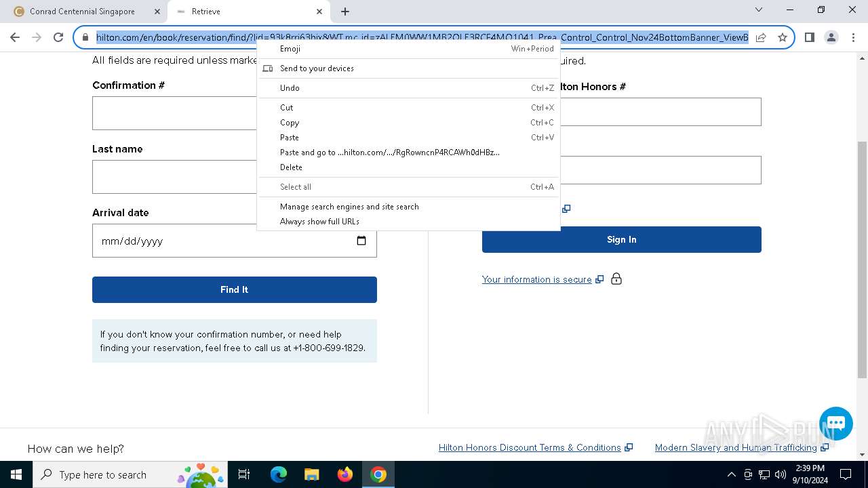Open the Arrival date calendar picker
The height and width of the screenshot is (488, 868).
click(361, 241)
